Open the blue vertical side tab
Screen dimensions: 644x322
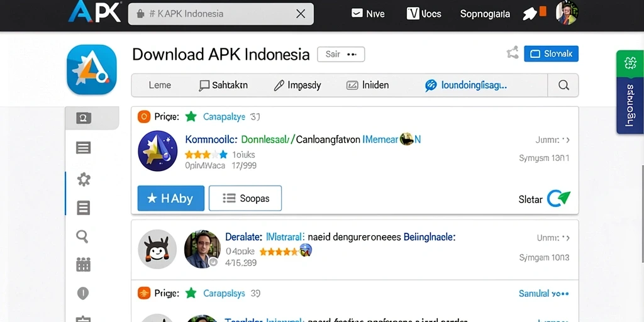[x=630, y=106]
